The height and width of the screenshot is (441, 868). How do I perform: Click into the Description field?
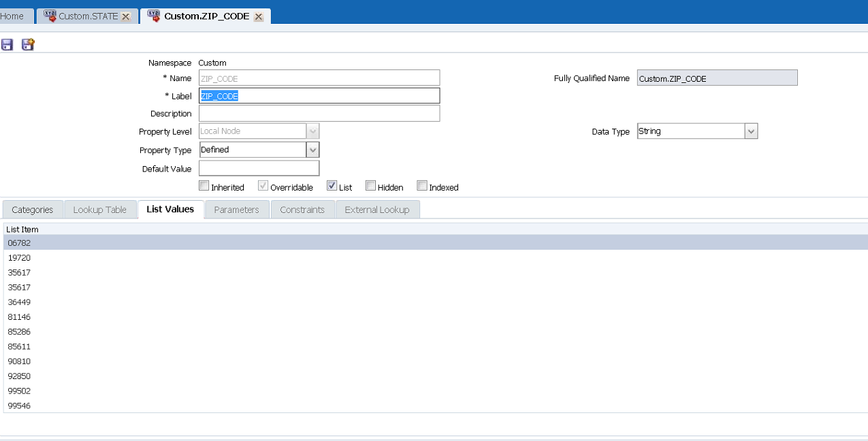coord(319,114)
